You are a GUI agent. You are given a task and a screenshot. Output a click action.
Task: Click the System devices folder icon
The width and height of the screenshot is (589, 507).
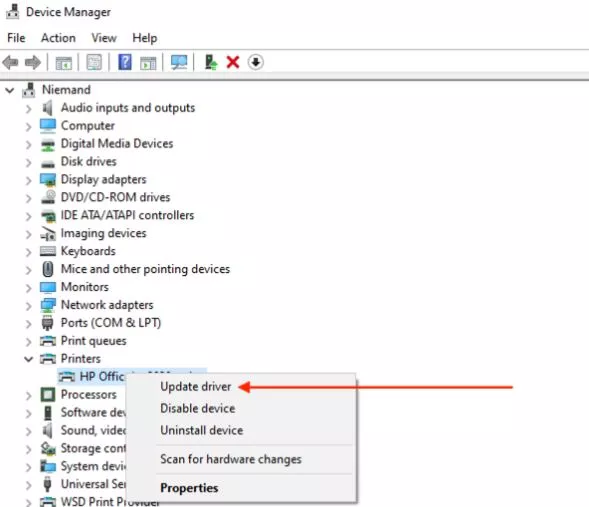point(48,466)
